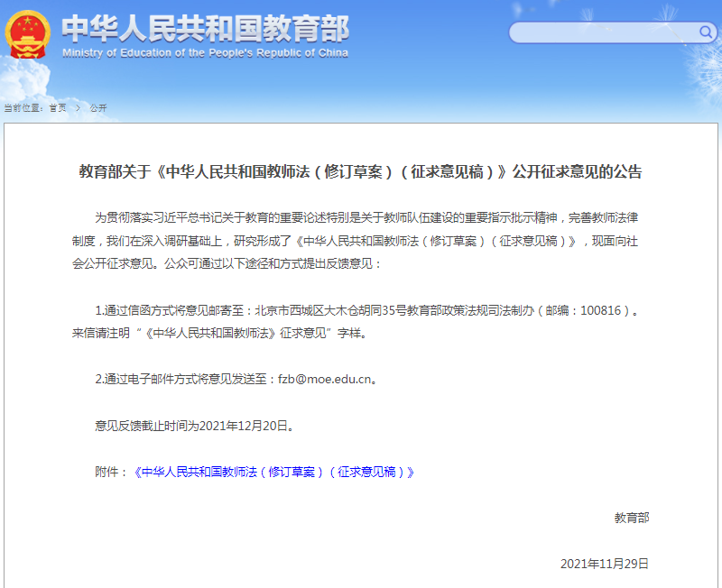Click the line starting 来信请注明
The height and width of the screenshot is (588, 722).
[x=219, y=333]
